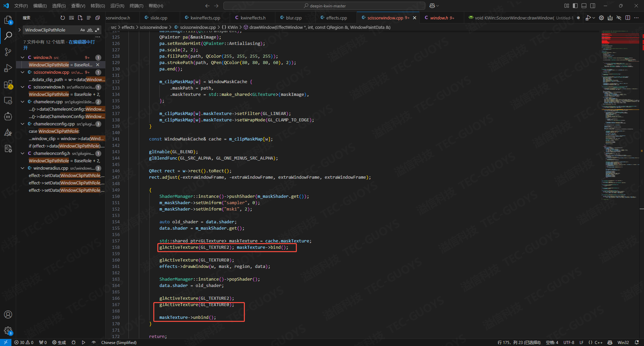Click the status bar debug bug icon
This screenshot has height=346, width=644.
pyautogui.click(x=73, y=342)
